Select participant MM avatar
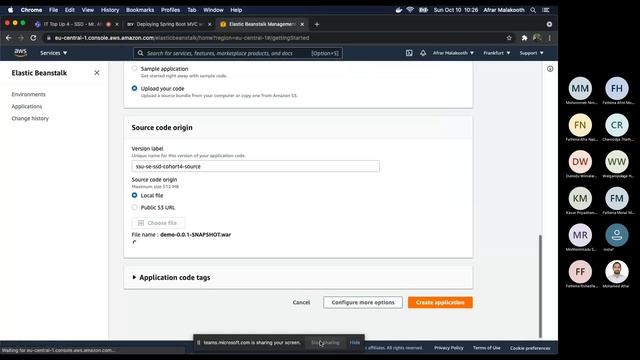Viewport: 640px width, 360px height. tap(580, 88)
